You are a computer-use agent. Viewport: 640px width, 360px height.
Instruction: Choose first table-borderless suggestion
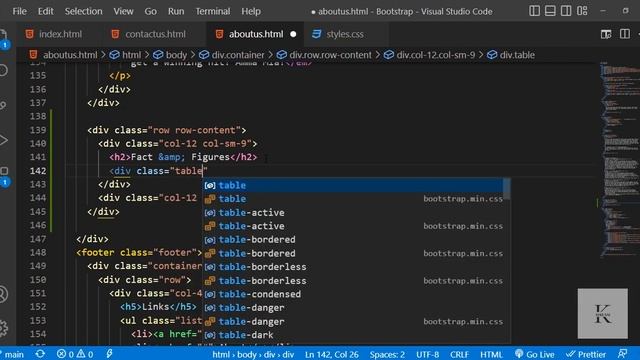353,267
